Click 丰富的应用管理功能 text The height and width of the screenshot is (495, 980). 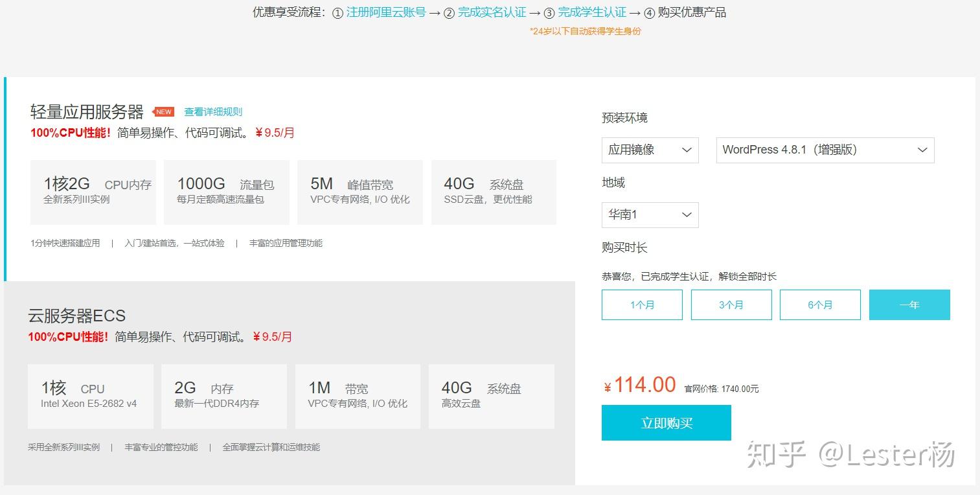pos(286,243)
